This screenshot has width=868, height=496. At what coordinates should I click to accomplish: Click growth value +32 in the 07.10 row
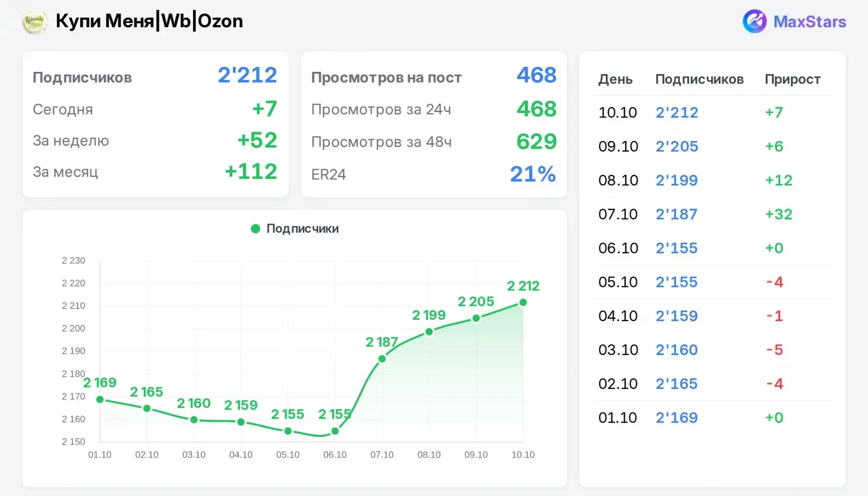click(778, 214)
